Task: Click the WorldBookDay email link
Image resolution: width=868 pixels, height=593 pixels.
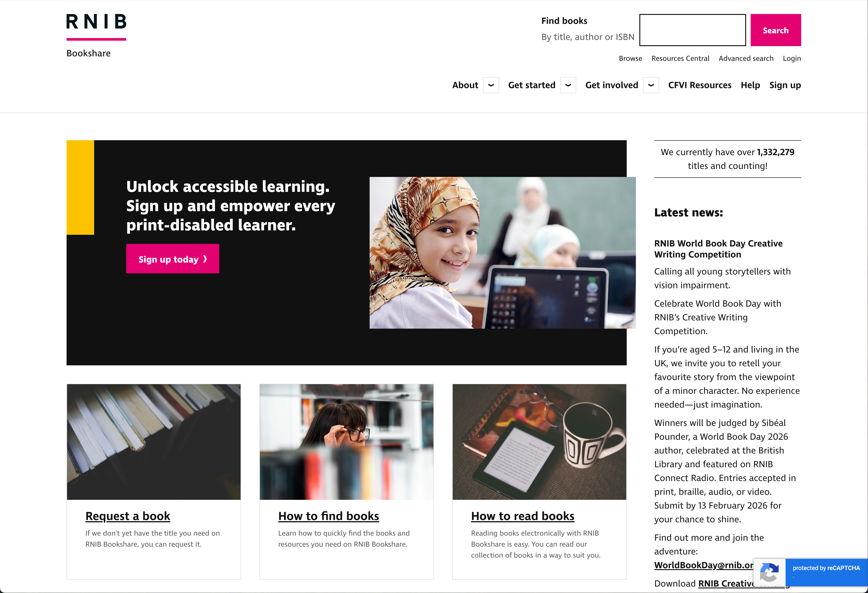Action: [x=704, y=565]
